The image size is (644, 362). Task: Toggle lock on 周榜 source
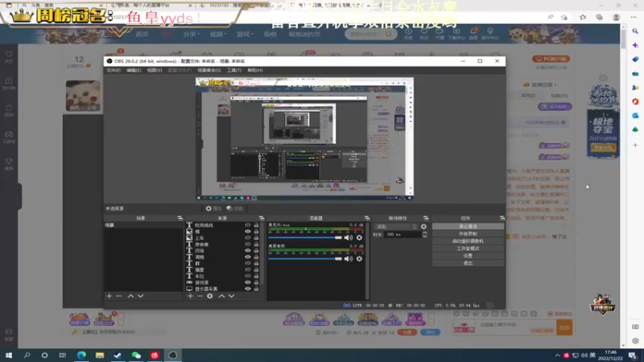(x=256, y=257)
